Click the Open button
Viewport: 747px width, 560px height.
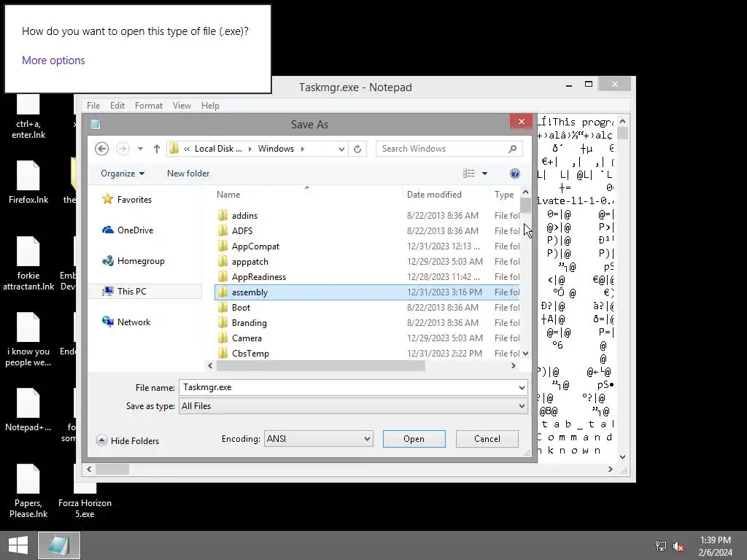414,439
